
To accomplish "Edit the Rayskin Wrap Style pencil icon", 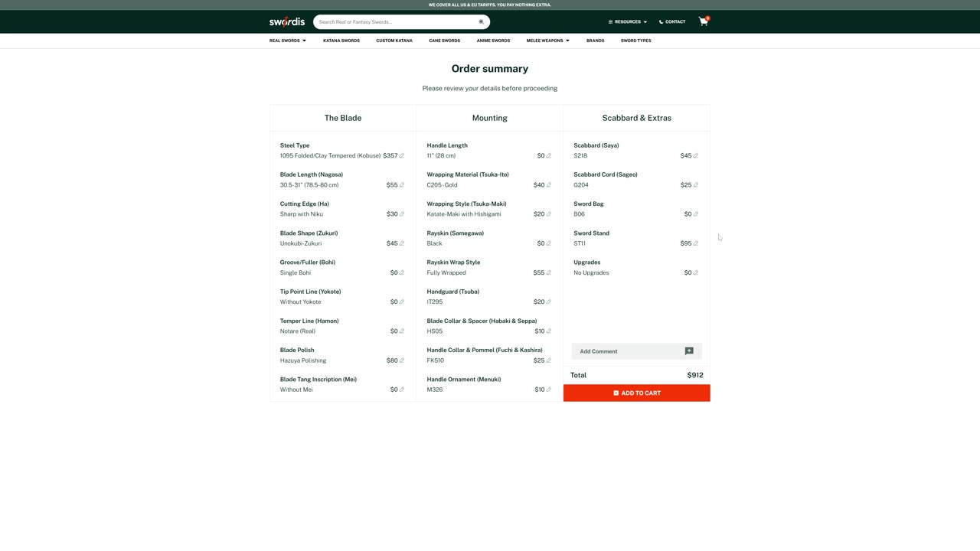I will pos(548,272).
